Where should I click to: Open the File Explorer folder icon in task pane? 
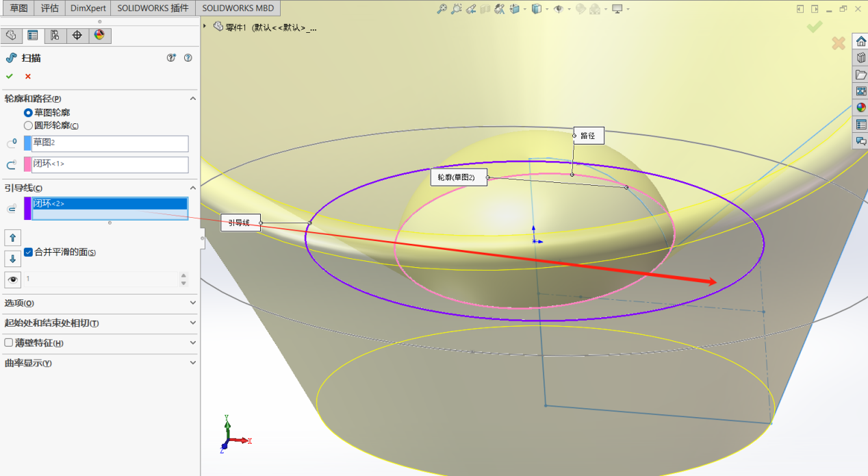[860, 74]
